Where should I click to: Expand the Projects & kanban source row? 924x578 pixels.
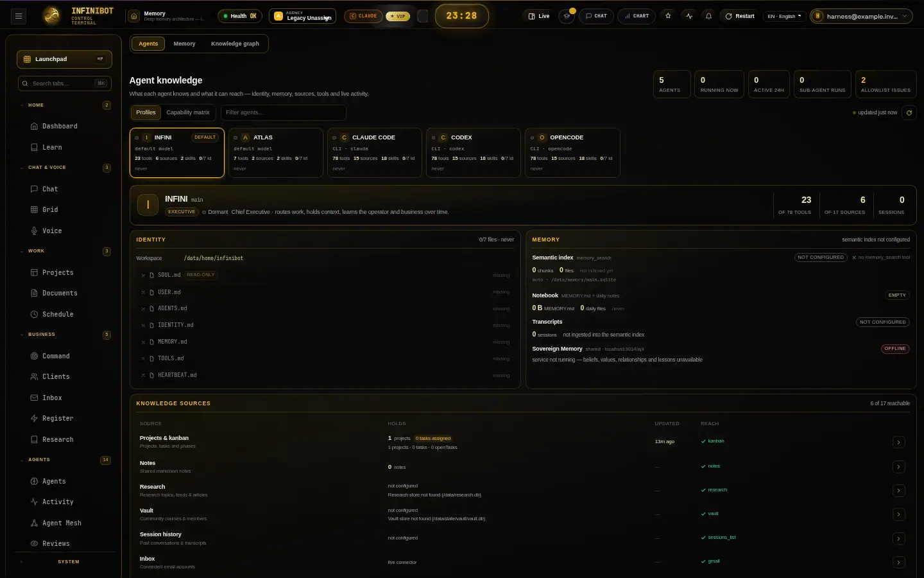coord(899,442)
